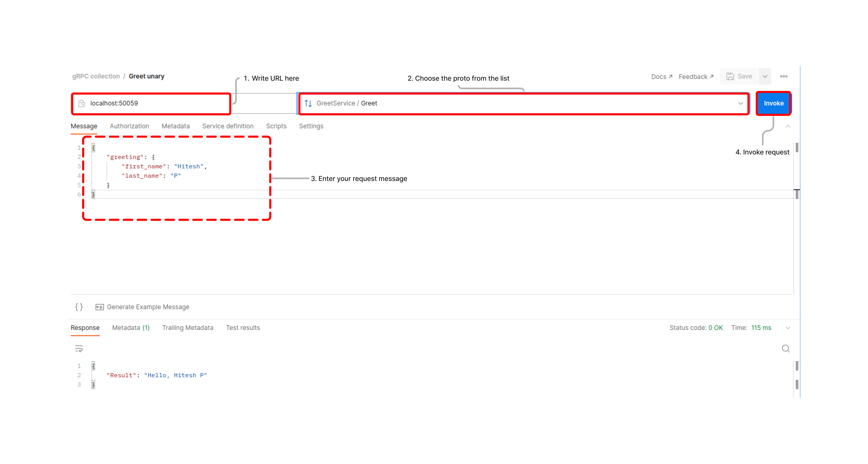Click the crossed-eye icon in the URL field
The width and height of the screenshot is (868, 464).
[x=82, y=103]
